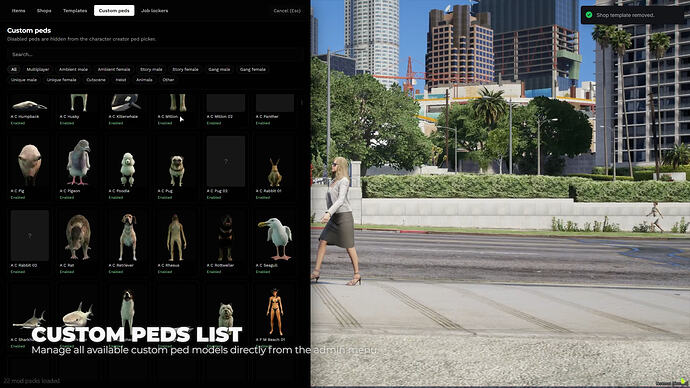
Task: Select the Rabbit 02 placeholder thumbnail
Action: point(29,236)
